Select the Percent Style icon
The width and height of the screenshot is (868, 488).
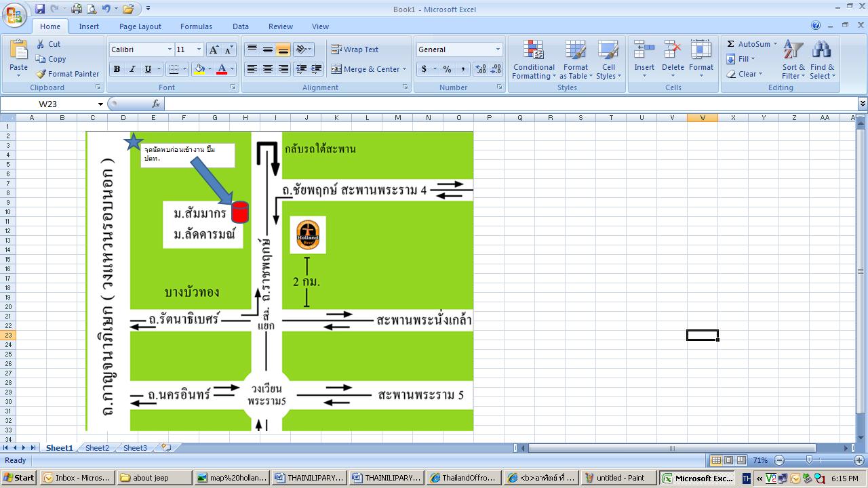coord(447,69)
